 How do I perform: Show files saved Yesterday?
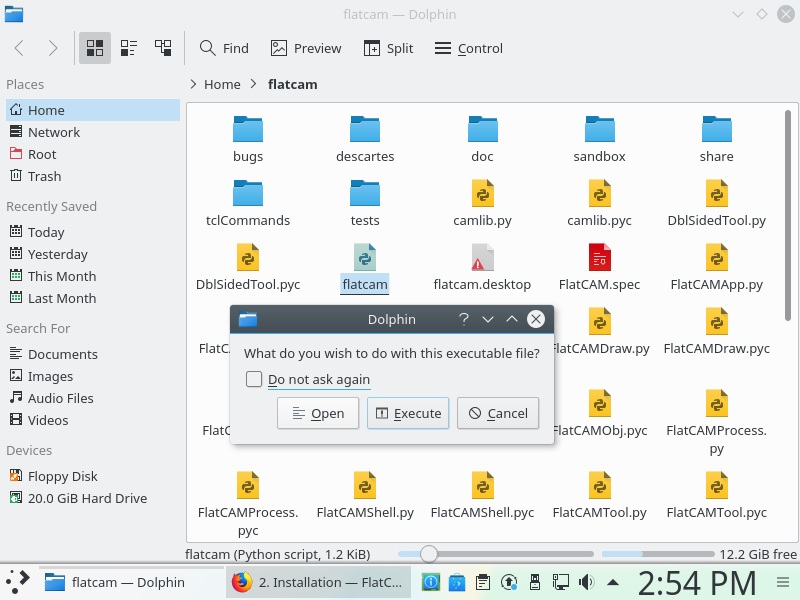(x=93, y=254)
